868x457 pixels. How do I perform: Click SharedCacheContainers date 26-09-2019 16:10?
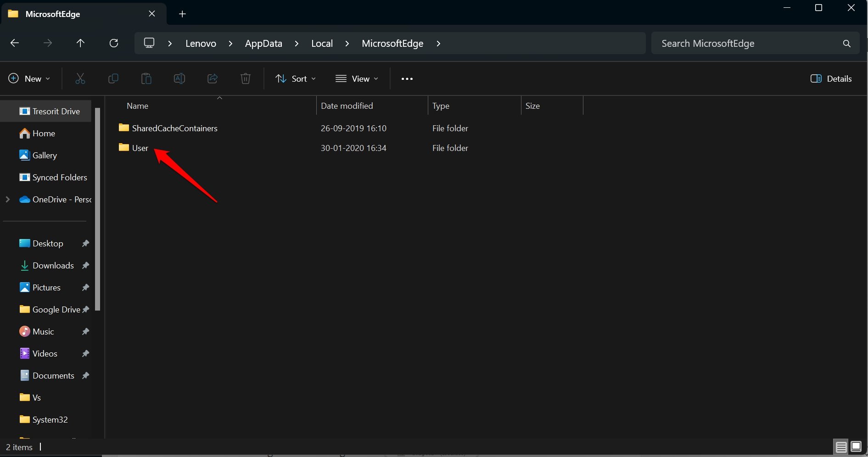click(x=353, y=128)
